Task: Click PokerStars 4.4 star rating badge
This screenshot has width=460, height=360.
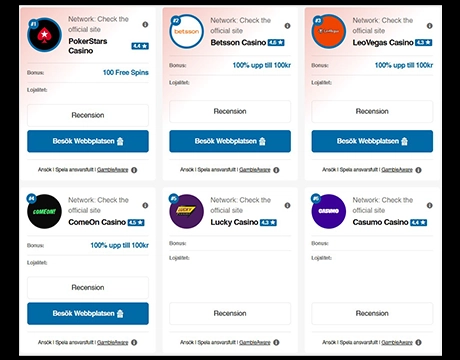Action: (x=140, y=46)
